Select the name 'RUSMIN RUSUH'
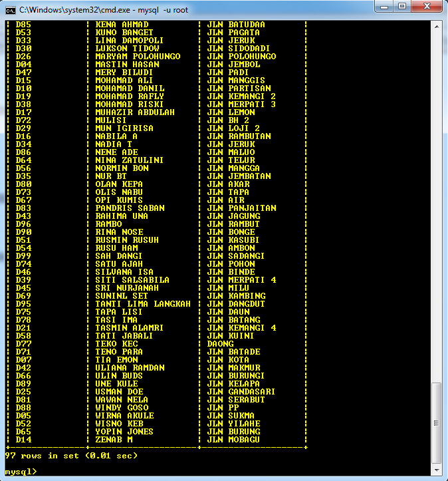 (x=127, y=240)
